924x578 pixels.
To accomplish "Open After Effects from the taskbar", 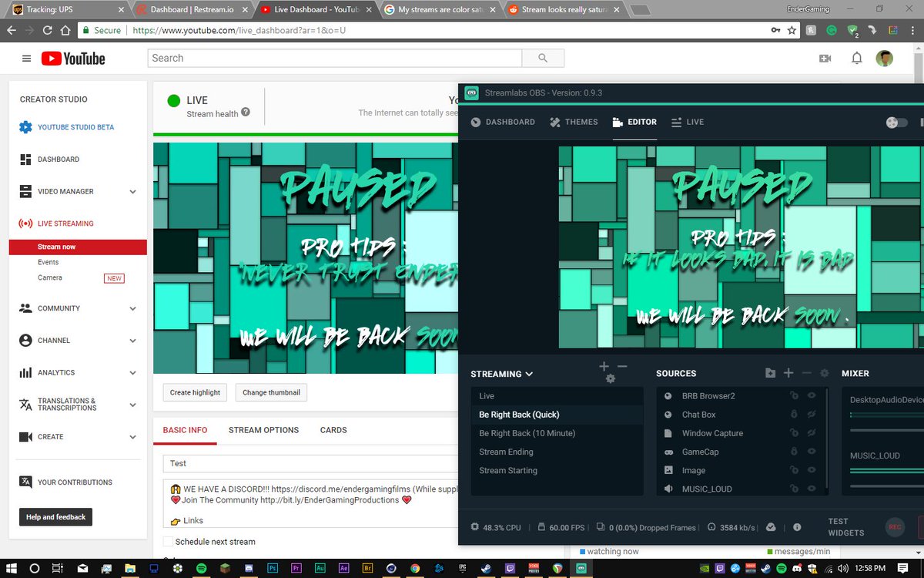I will coord(344,568).
